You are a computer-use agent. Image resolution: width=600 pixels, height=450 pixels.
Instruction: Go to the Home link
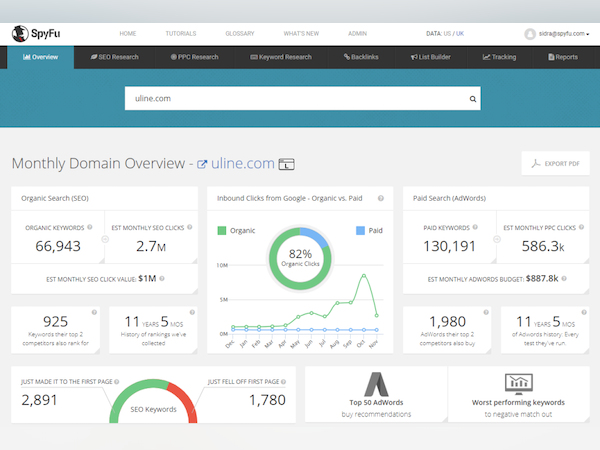(127, 34)
